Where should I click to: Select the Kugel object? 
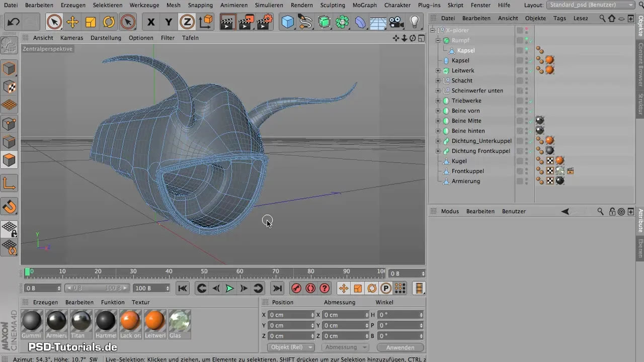point(459,161)
